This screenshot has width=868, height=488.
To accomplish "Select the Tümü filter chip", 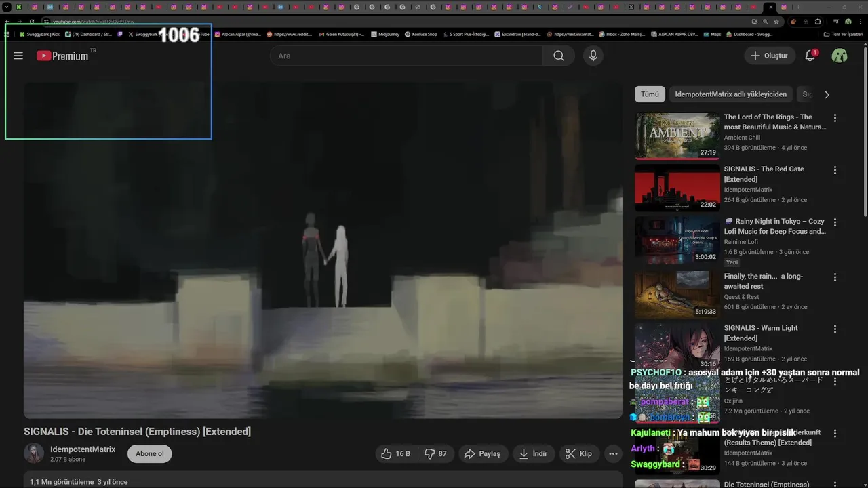I will [x=650, y=94].
